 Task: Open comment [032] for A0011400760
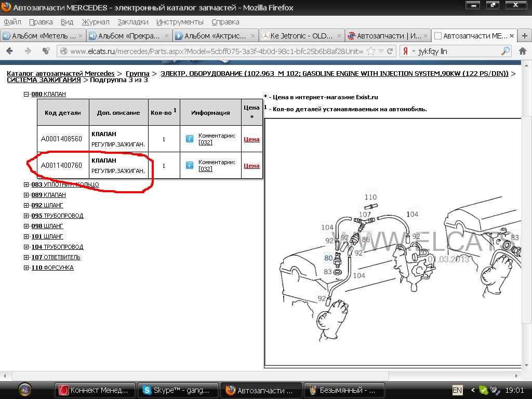[205, 169]
